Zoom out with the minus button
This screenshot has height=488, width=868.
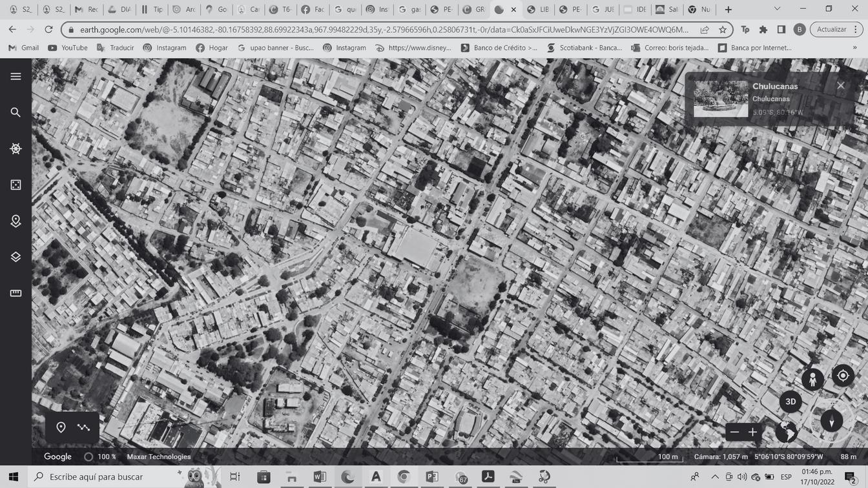tap(734, 432)
